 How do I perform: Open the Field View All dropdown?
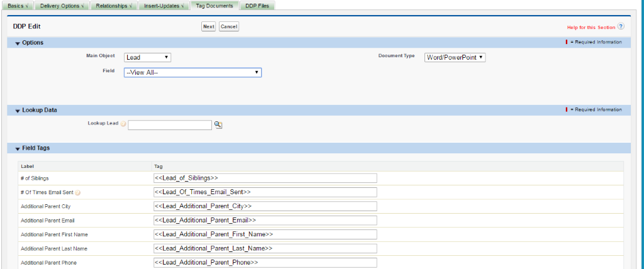(192, 72)
